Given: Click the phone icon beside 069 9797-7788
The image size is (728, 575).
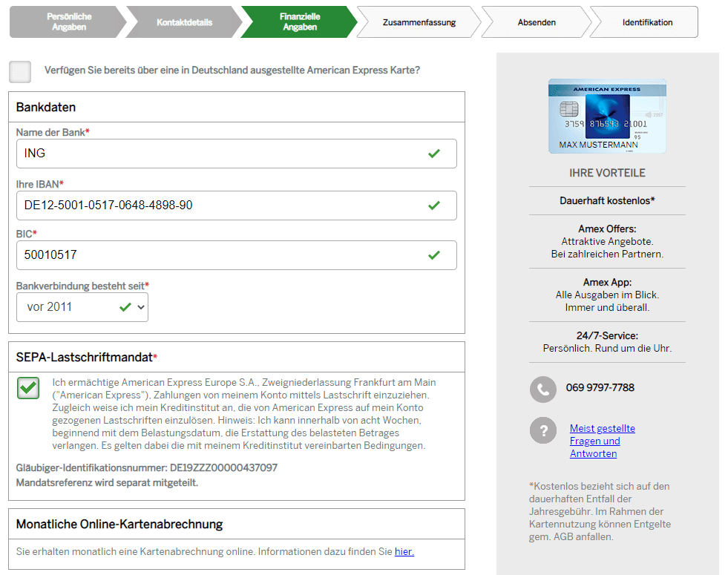Looking at the screenshot, I should pyautogui.click(x=542, y=389).
